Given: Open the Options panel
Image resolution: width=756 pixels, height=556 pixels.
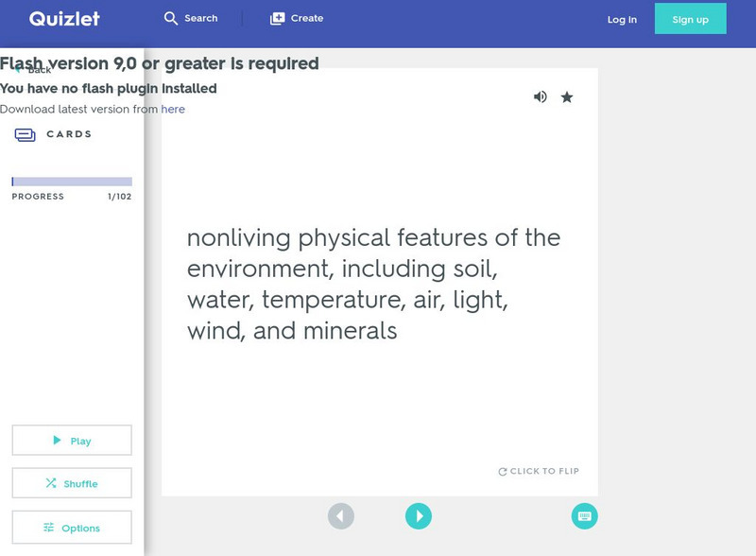Looking at the screenshot, I should (x=71, y=527).
